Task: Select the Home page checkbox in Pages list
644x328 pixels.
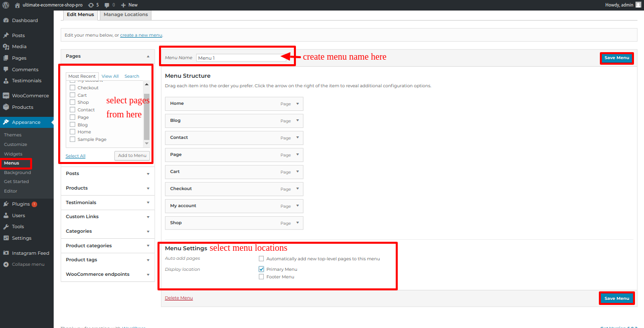Action: (x=73, y=132)
